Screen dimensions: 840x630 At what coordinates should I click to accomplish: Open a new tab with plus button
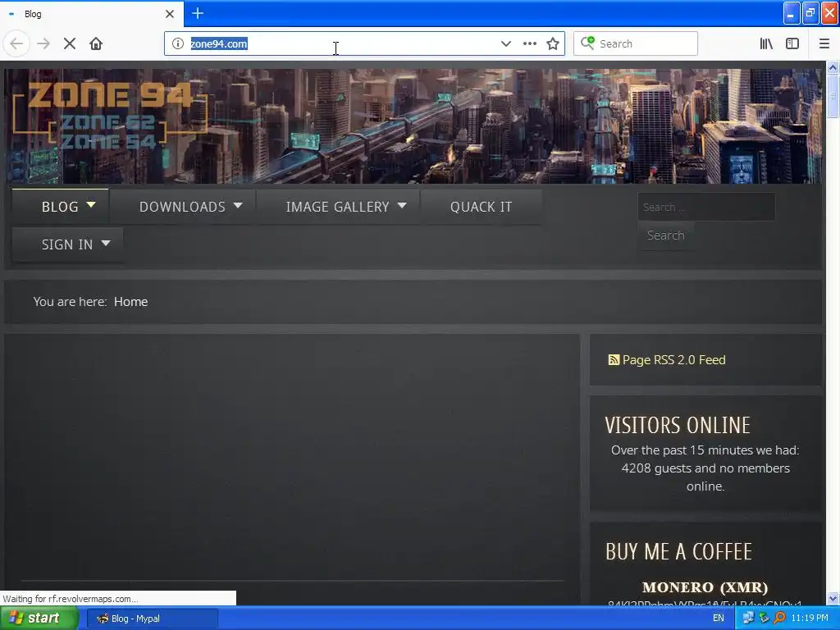tap(198, 13)
